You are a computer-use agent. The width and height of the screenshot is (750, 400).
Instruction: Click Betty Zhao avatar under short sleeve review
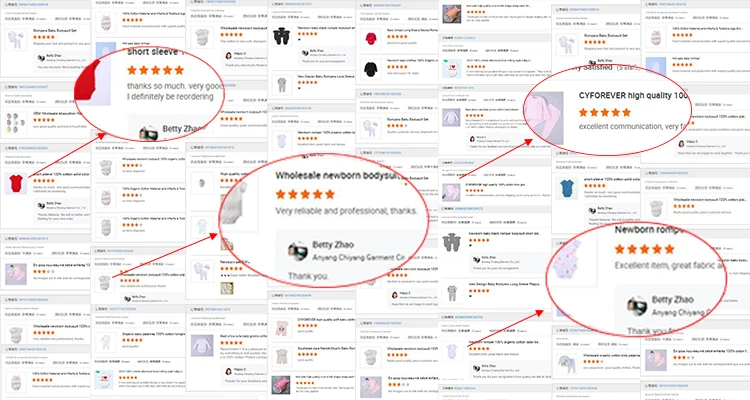148,133
